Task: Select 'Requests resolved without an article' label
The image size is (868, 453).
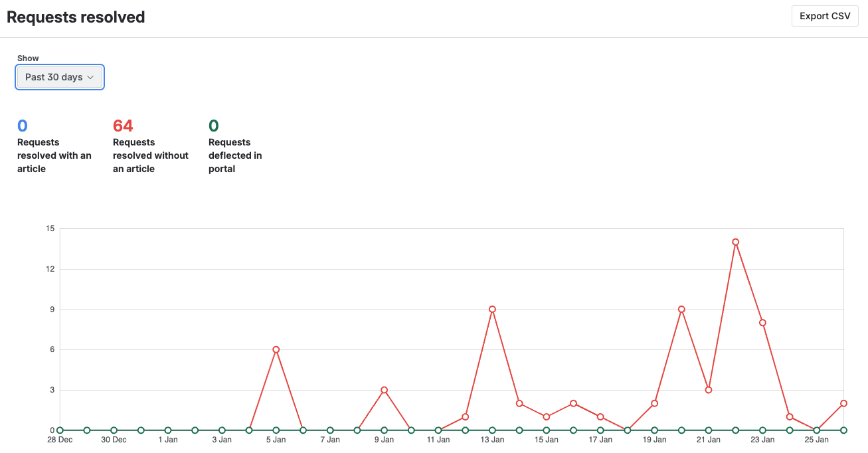Action: (151, 155)
